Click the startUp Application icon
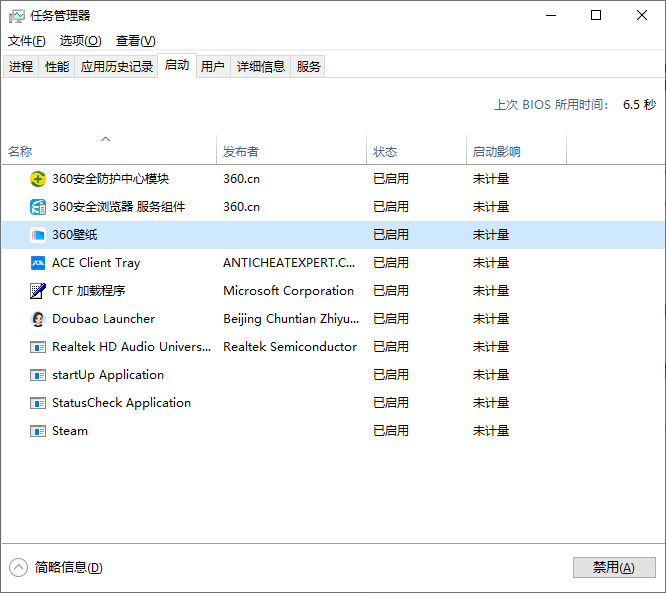Viewport: 666px width, 593px height. tap(38, 376)
